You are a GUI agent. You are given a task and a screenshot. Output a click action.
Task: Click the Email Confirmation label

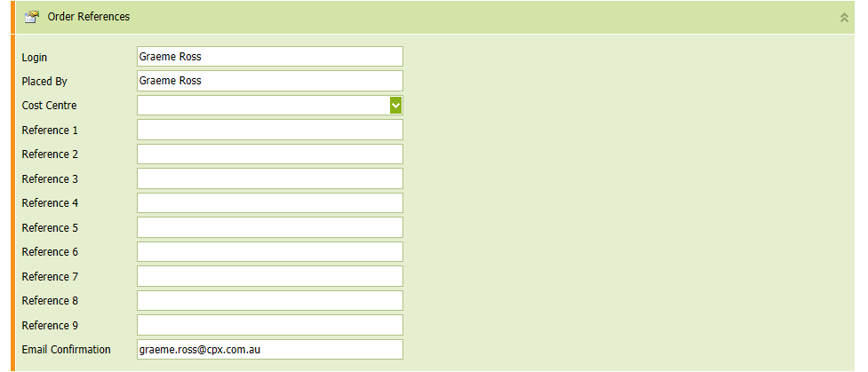67,350
